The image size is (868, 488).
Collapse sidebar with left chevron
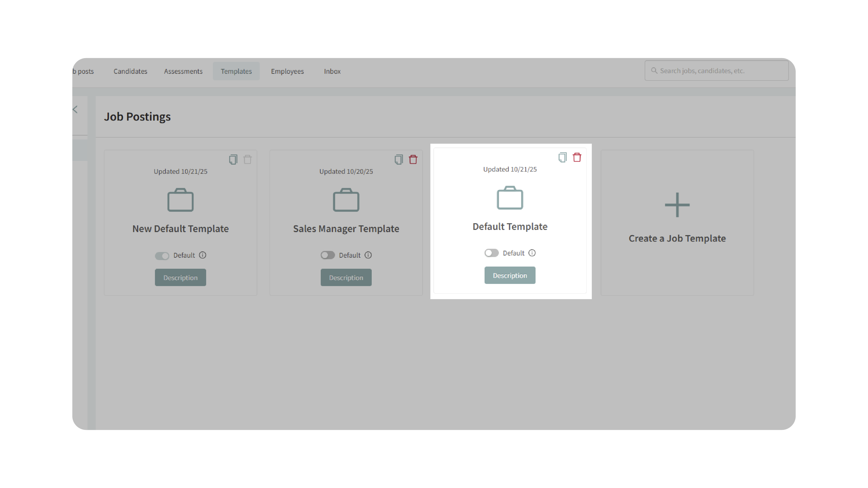pyautogui.click(x=75, y=110)
